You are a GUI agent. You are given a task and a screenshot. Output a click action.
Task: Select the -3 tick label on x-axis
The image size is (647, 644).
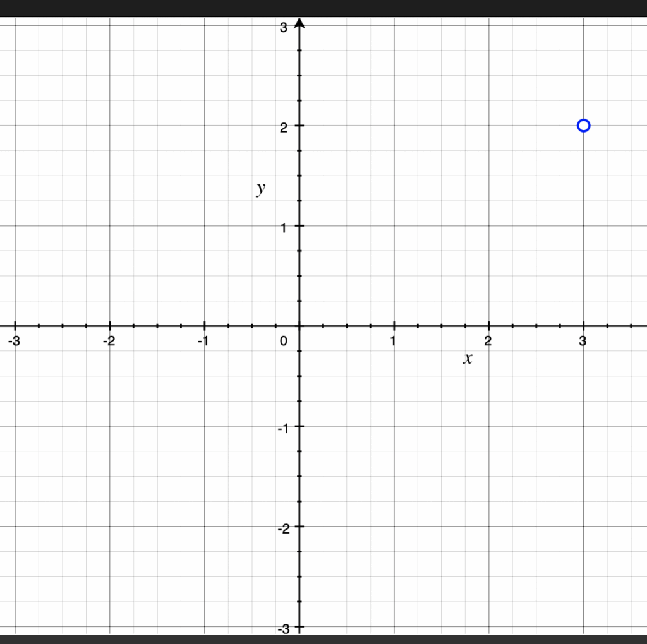[13, 342]
